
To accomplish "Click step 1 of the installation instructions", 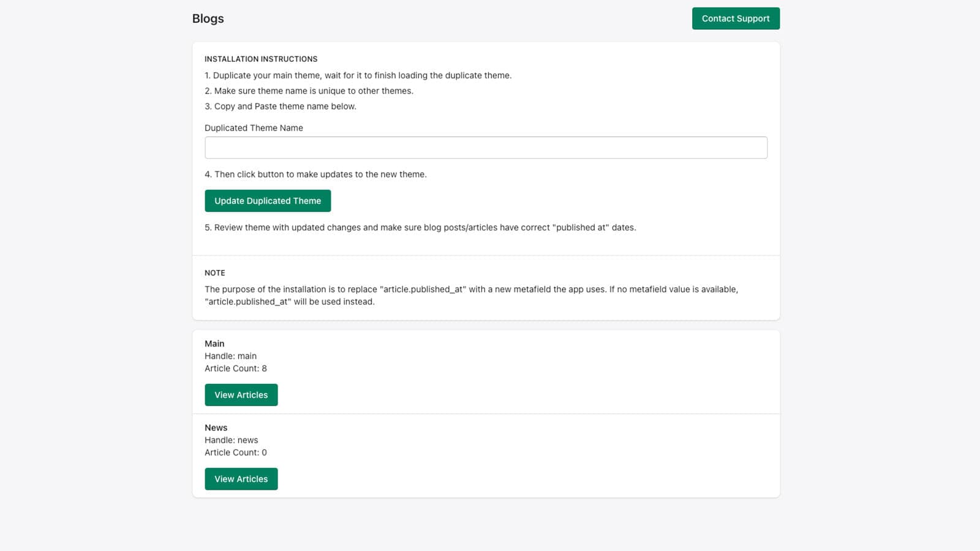I will [358, 75].
